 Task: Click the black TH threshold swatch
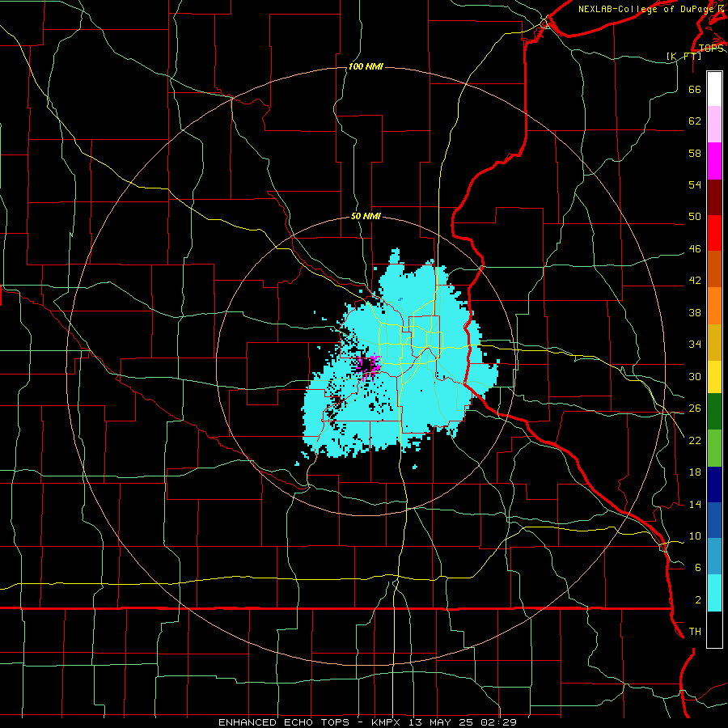[714, 629]
